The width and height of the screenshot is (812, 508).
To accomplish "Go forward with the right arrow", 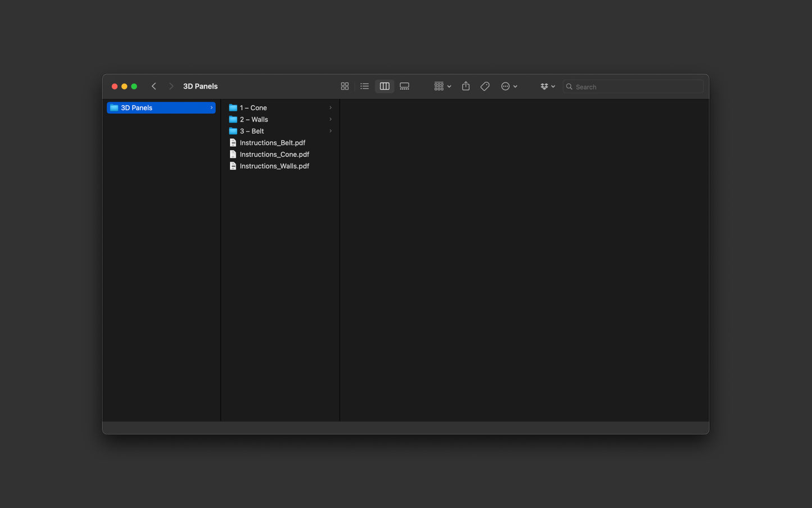I will (171, 87).
